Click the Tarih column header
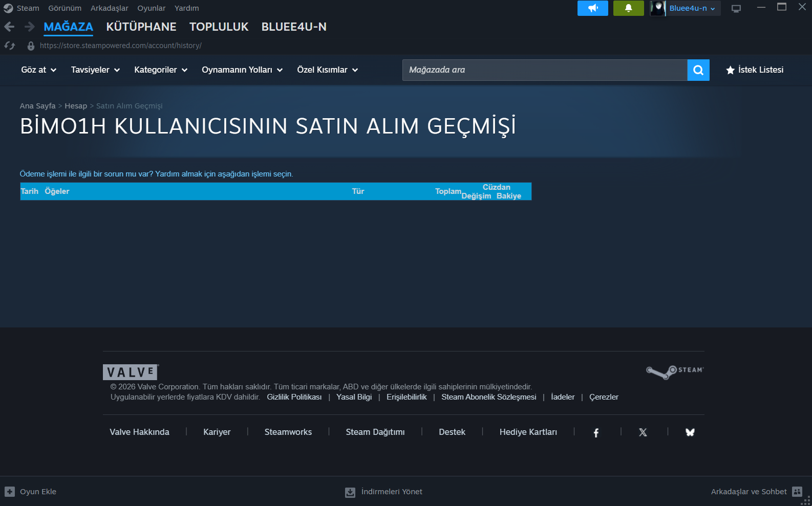Viewport: 812px width, 506px height. coord(30,191)
